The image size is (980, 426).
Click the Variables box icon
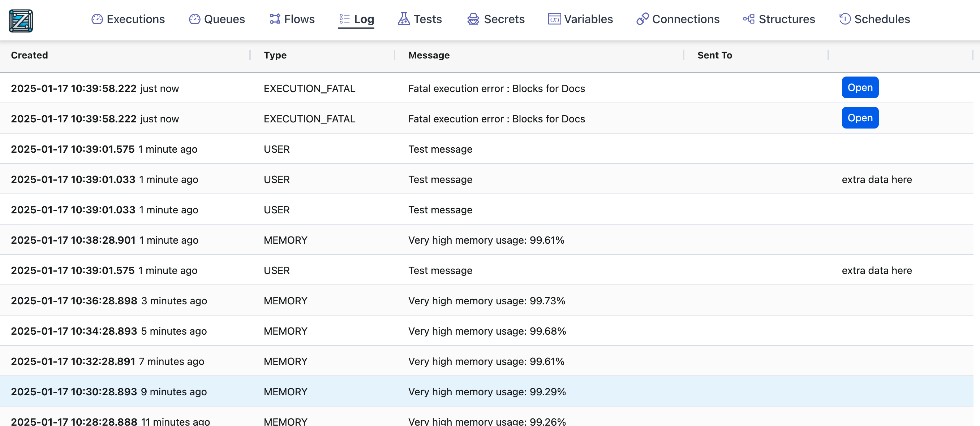coord(554,19)
